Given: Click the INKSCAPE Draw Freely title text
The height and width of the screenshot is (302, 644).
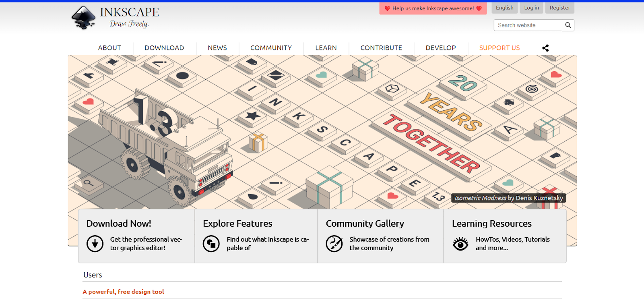Looking at the screenshot, I should point(129,18).
